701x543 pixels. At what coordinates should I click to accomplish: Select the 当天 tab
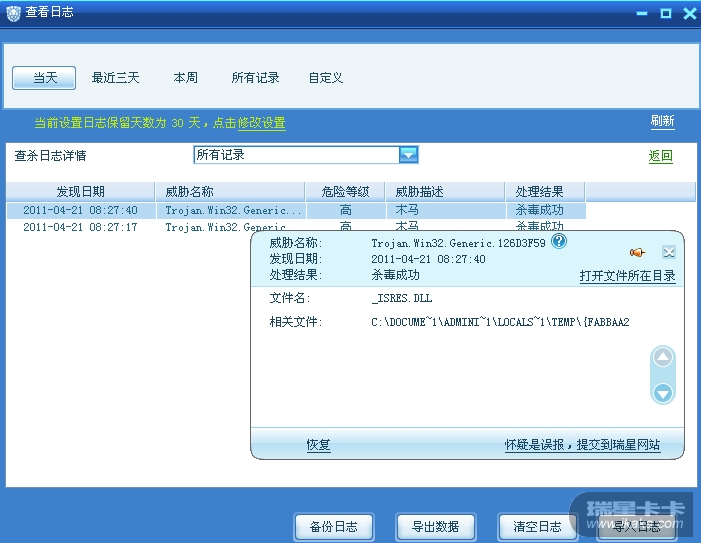44,78
